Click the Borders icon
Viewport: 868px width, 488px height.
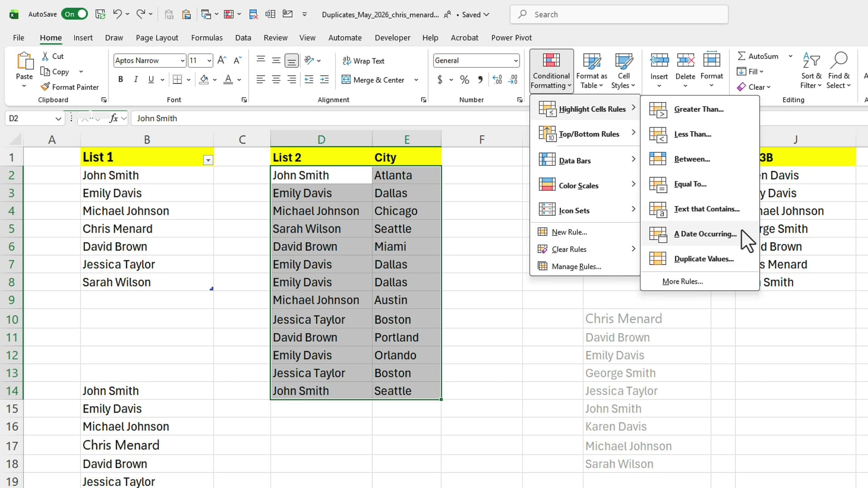click(177, 80)
